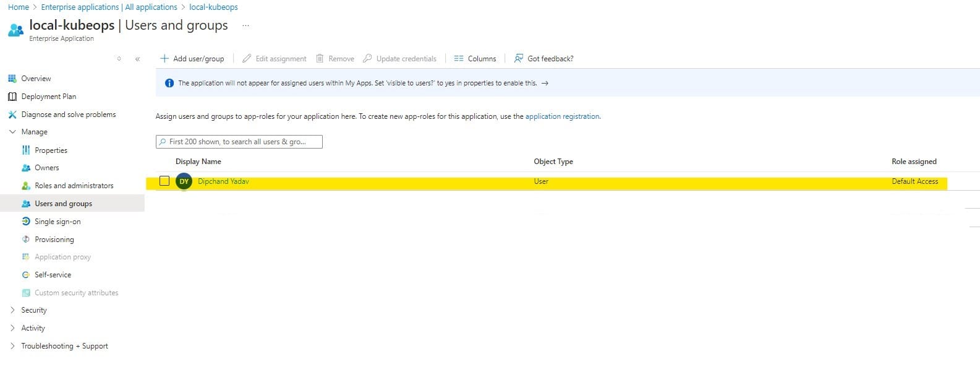
Task: Click the key icon for Update credentials
Action: click(367, 59)
